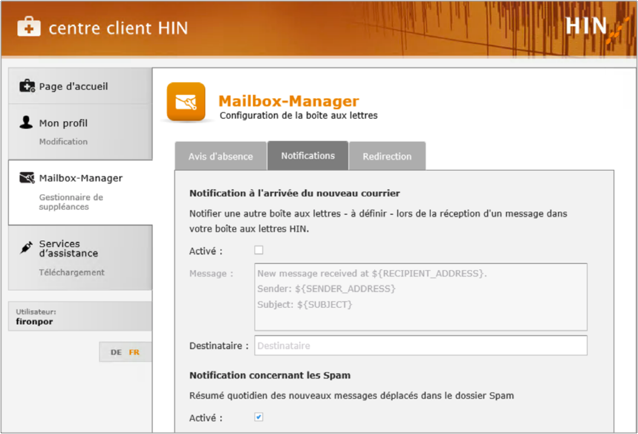Image resolution: width=638 pixels, height=434 pixels.
Task: Click the Mailbox-Manager orange heading
Action: (289, 101)
